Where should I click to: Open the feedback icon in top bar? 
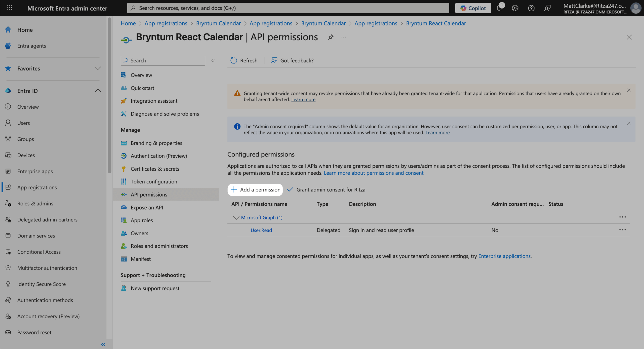click(x=547, y=8)
